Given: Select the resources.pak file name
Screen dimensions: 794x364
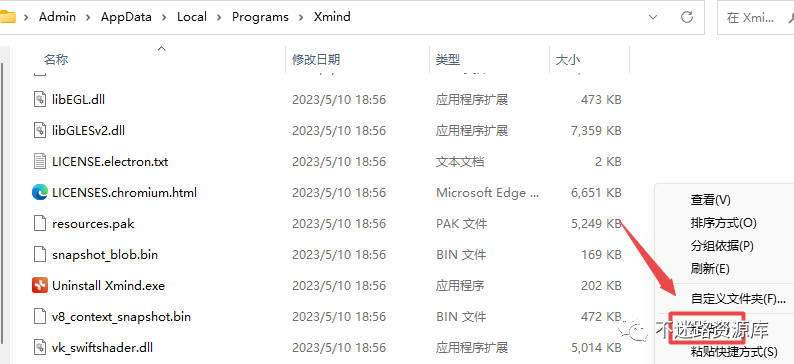Looking at the screenshot, I should click(x=93, y=223).
